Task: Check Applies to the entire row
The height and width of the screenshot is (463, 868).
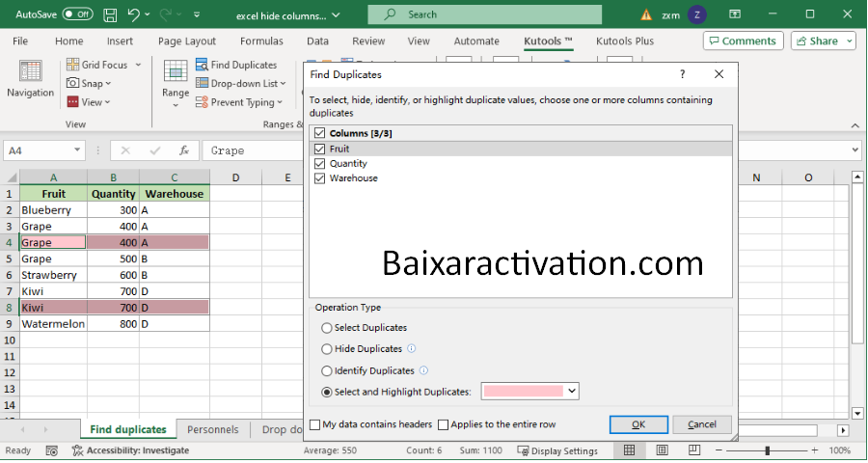Action: [443, 424]
